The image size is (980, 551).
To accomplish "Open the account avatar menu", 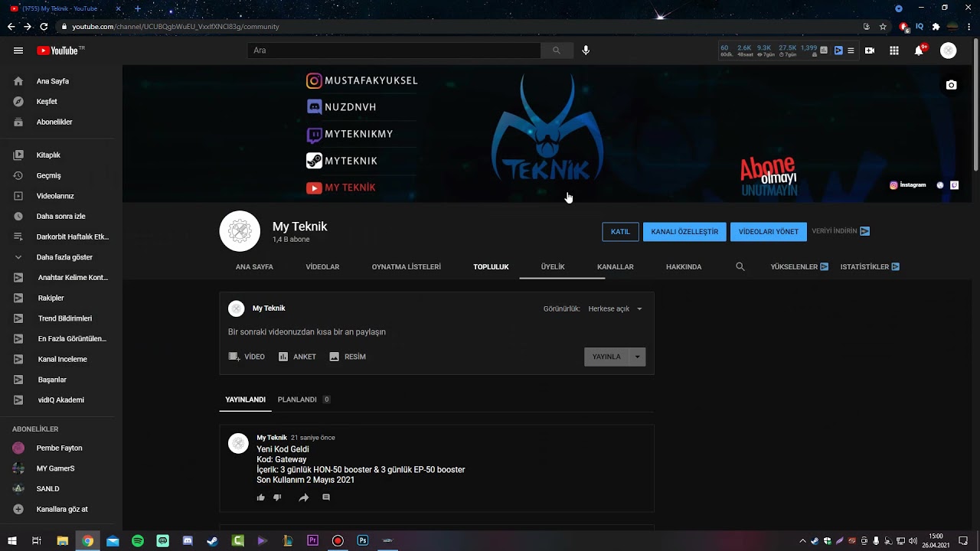I will [x=949, y=51].
